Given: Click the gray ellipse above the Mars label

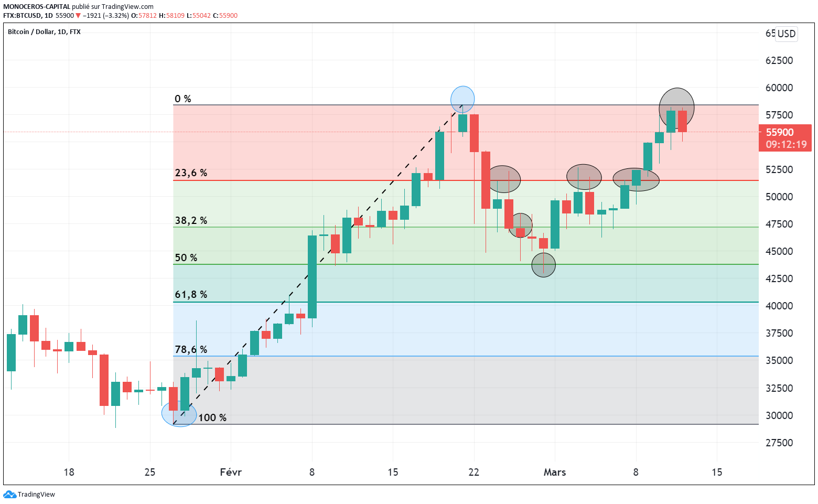Looking at the screenshot, I should pos(584,177).
